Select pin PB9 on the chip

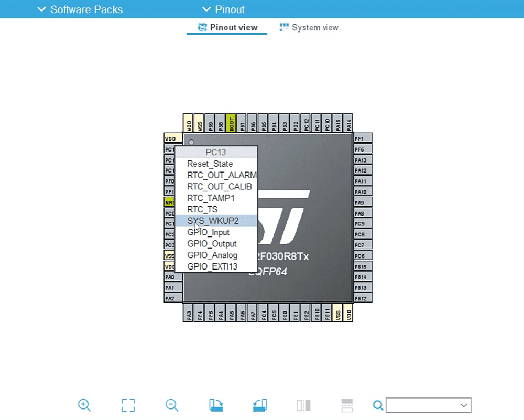coord(210,123)
